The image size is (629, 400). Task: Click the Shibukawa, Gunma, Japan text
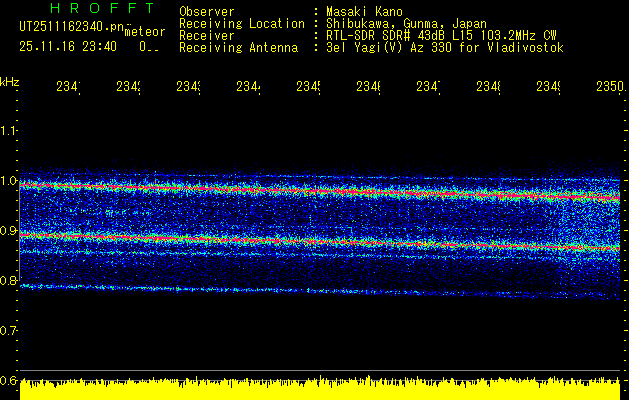coord(406,24)
